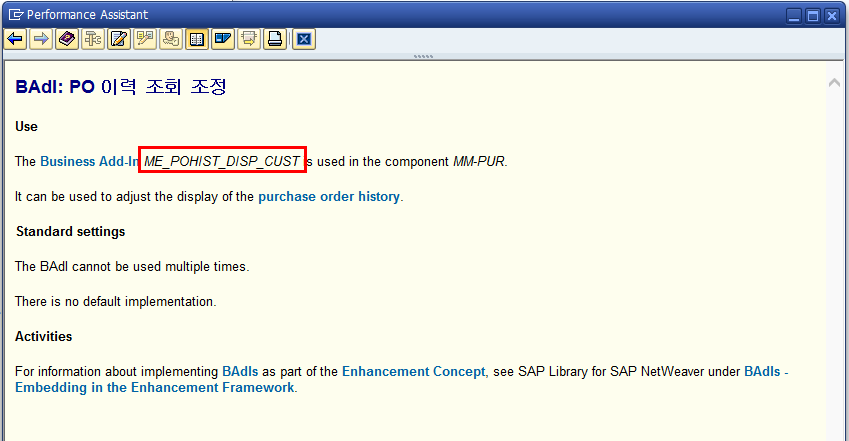
Task: Open the Enhancement Concept link
Action: point(414,371)
